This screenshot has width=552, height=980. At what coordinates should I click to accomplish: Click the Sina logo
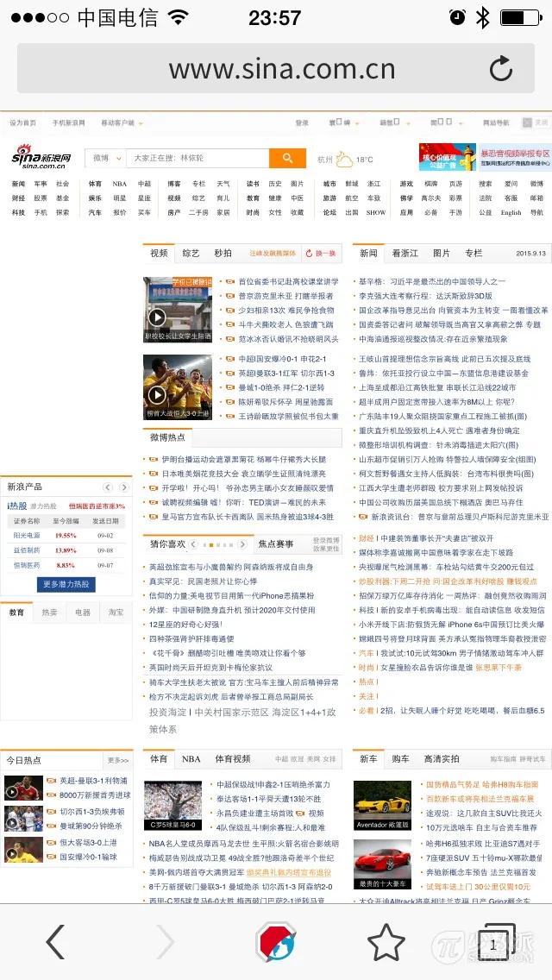pos(42,157)
